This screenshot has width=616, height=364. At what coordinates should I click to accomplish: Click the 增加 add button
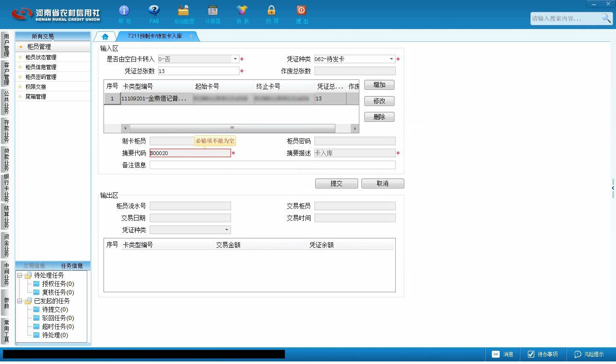(x=379, y=85)
